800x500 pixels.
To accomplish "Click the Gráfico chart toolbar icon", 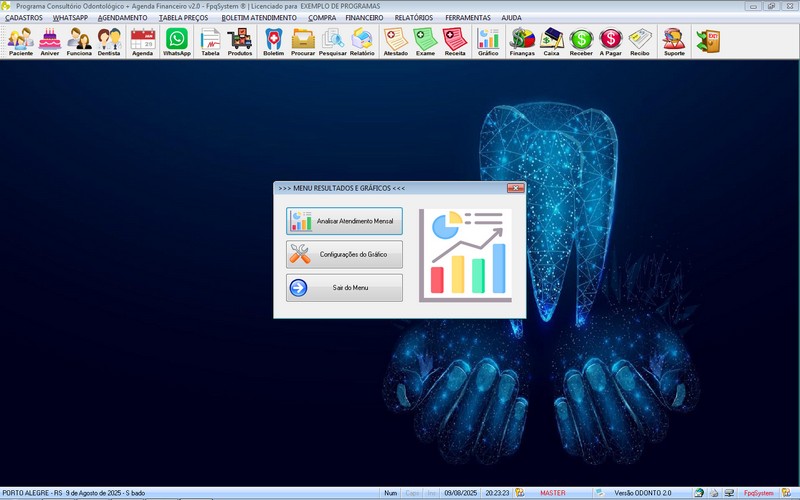I will 488,41.
